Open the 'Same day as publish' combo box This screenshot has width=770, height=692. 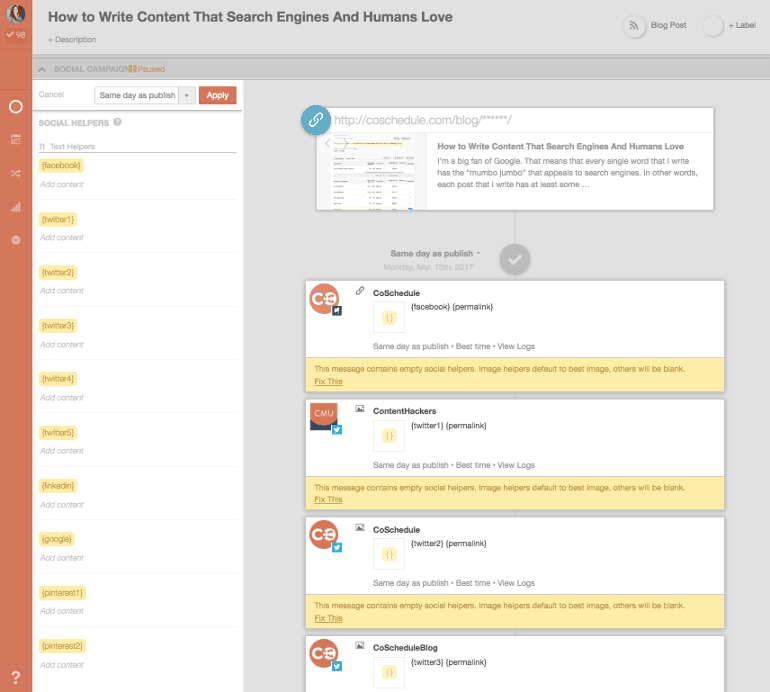[144, 95]
